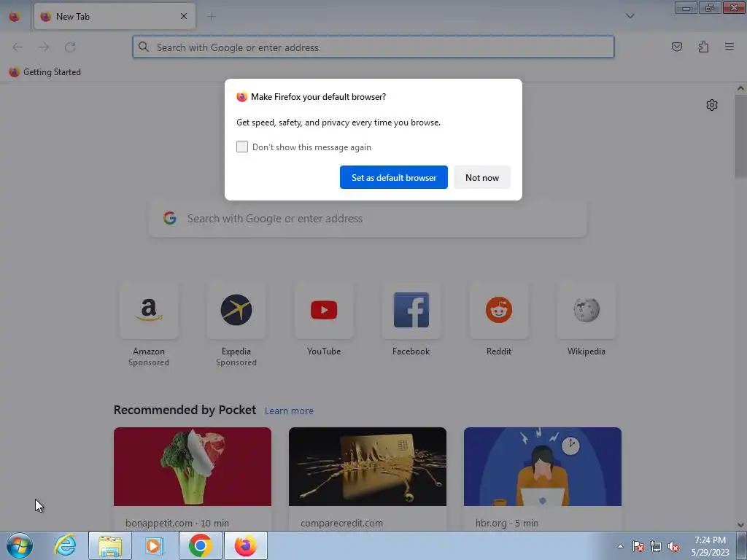
Task: Open the Extensions puzzle icon
Action: pyautogui.click(x=703, y=47)
